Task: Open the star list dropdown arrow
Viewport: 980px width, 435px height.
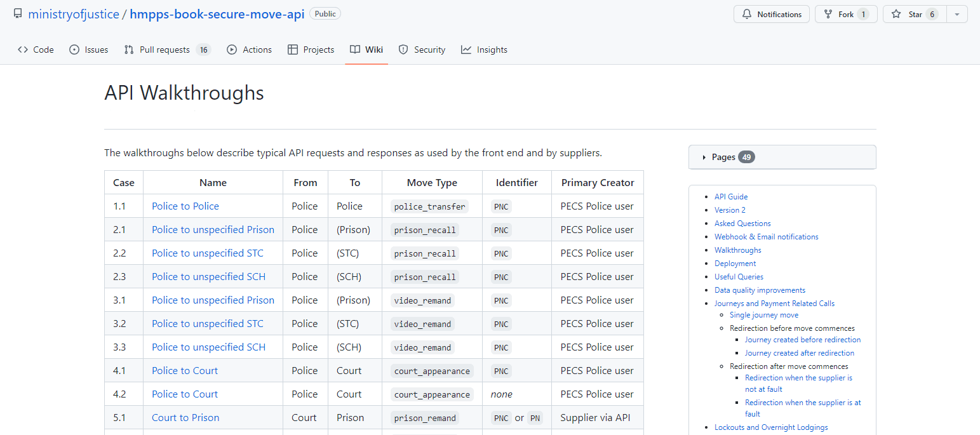Action: [957, 14]
